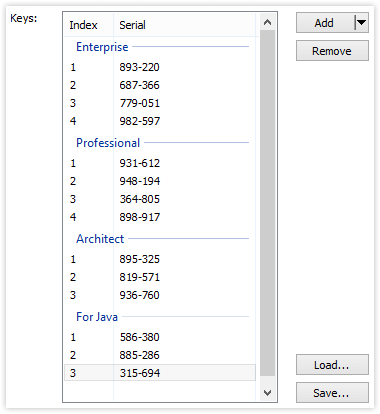
Task: Select the For Java group header
Action: [x=160, y=317]
